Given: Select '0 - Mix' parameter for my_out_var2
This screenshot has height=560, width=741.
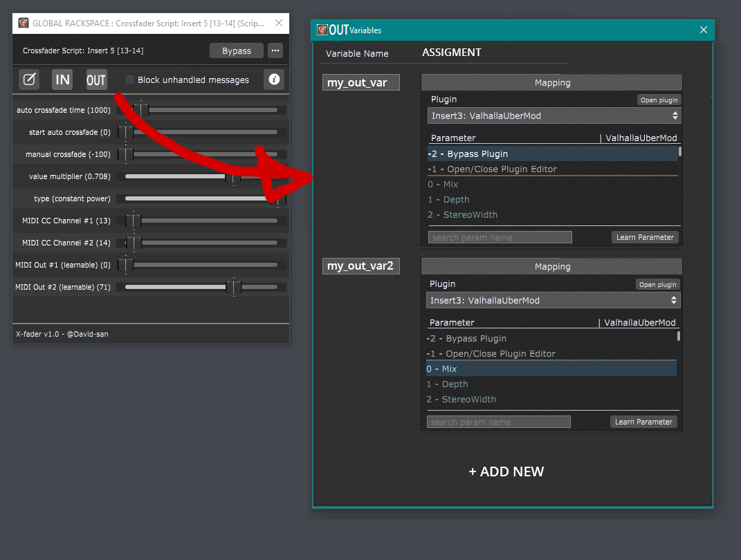Looking at the screenshot, I should (551, 368).
